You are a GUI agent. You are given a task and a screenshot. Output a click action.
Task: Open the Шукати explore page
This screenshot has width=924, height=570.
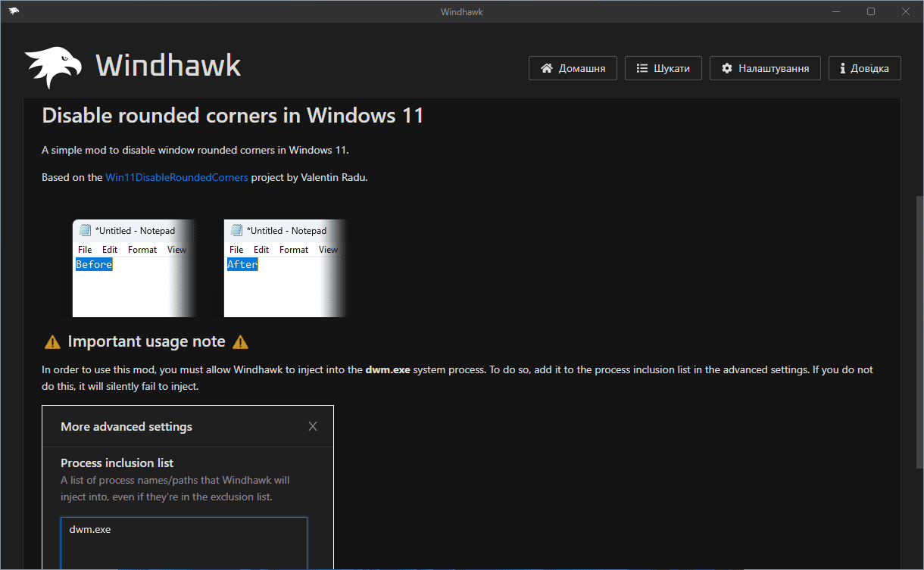[663, 68]
